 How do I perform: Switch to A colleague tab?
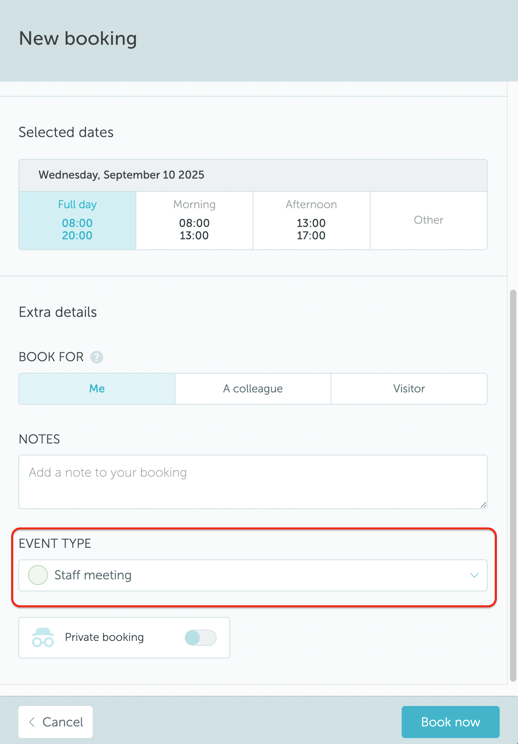tap(253, 389)
